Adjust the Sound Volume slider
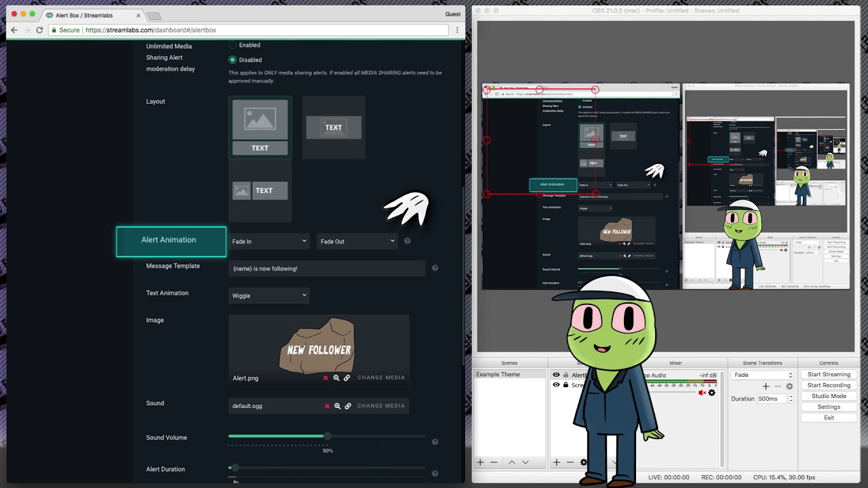The image size is (868, 488). point(328,436)
